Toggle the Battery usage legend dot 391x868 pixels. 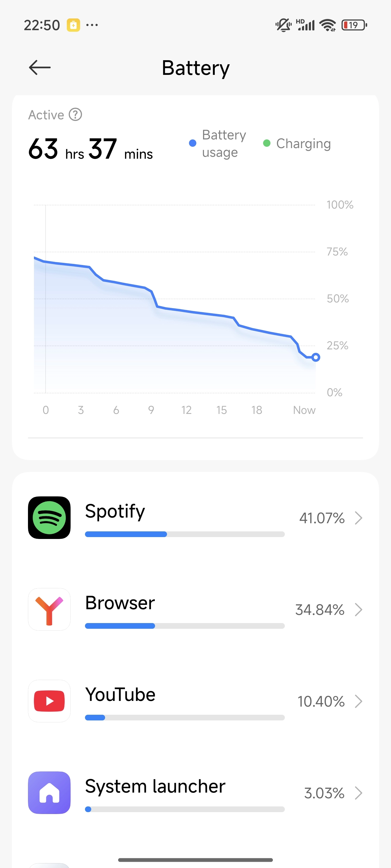193,143
